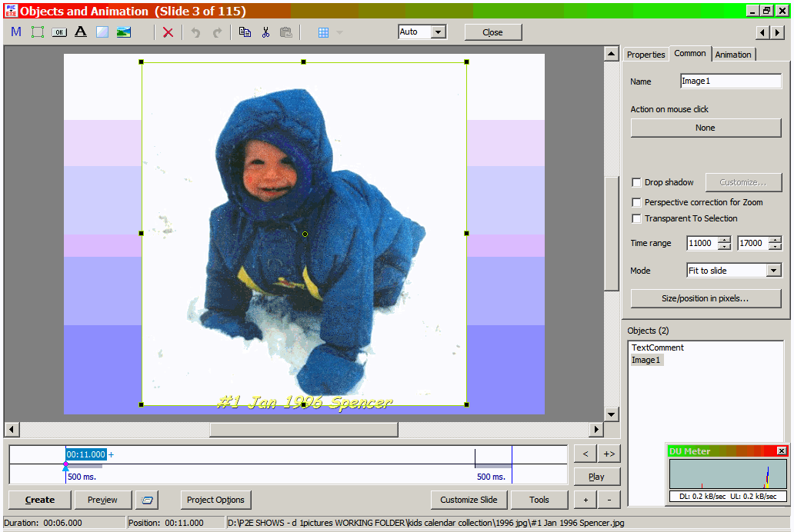The width and height of the screenshot is (794, 532).
Task: Delete selected object with red X icon
Action: pos(168,32)
